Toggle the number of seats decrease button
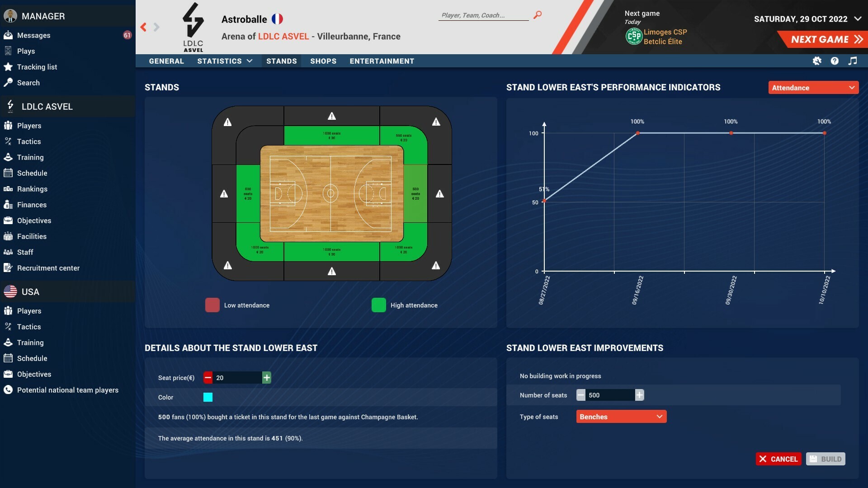 pos(580,395)
